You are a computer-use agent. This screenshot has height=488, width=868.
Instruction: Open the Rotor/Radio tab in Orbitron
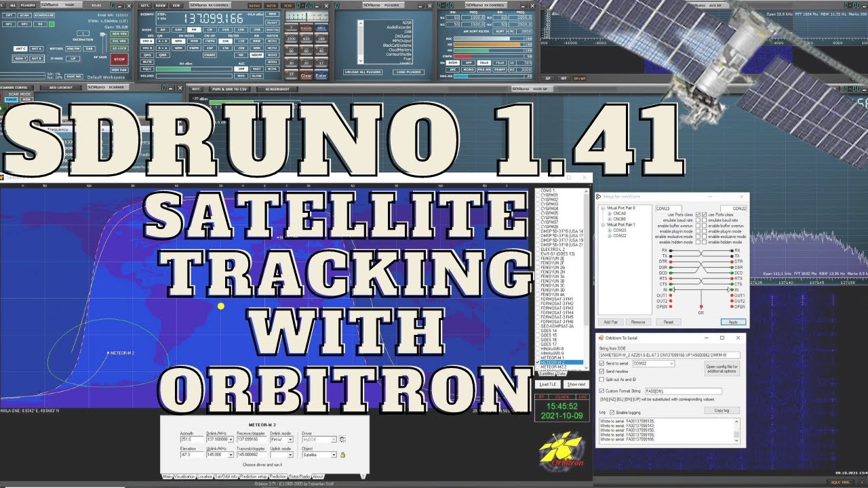(x=300, y=476)
